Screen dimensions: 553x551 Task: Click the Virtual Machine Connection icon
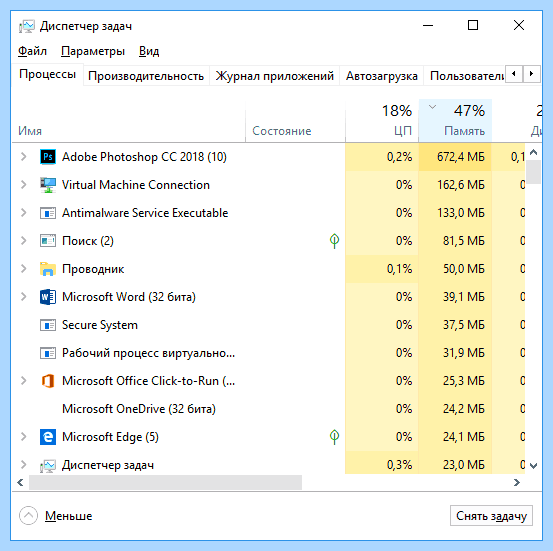[48, 185]
